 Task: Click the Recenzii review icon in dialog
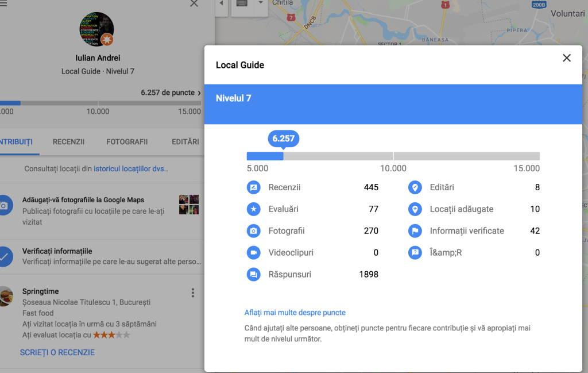253,187
